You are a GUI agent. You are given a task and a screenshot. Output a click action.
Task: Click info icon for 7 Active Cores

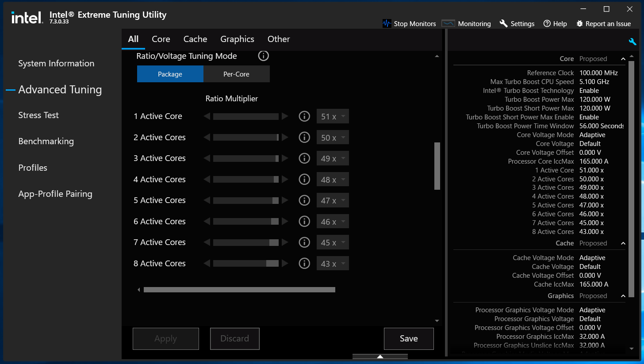point(304,242)
